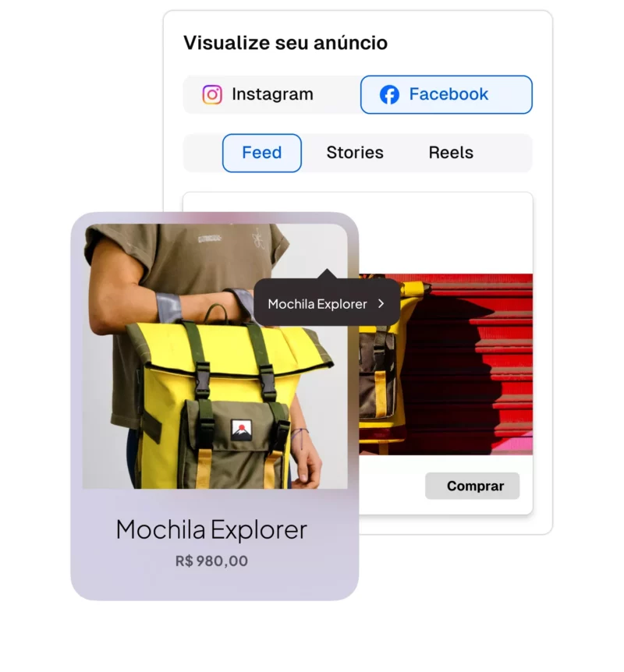Switch to the Stories tab

tap(355, 153)
